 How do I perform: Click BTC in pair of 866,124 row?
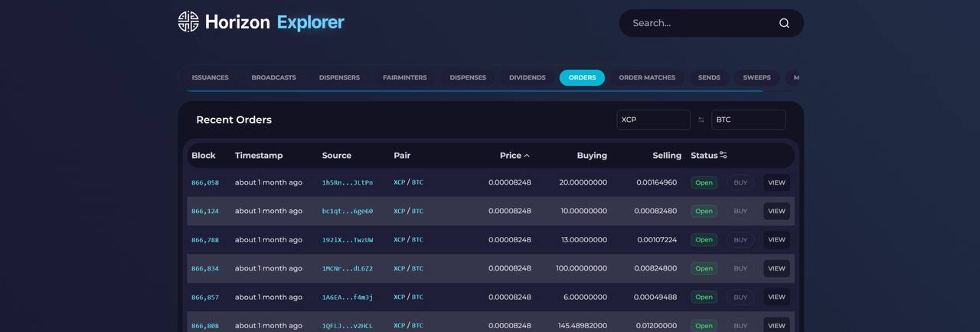417,211
